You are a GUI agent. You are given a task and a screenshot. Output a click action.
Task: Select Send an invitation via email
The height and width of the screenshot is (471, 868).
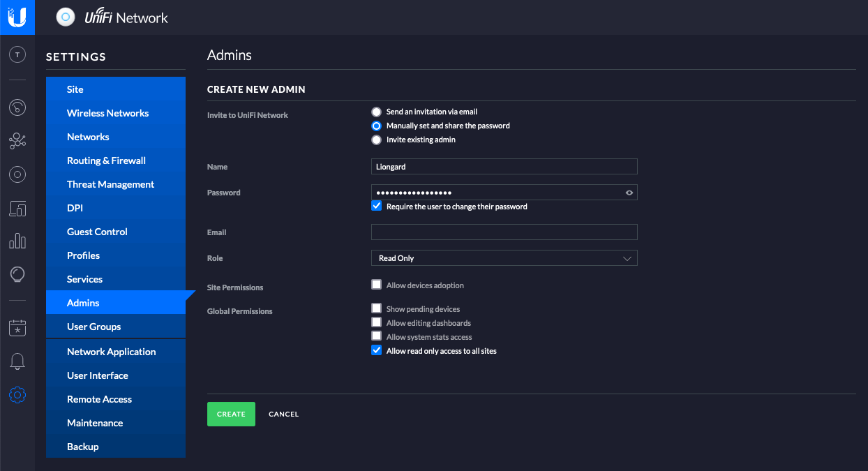[377, 112]
